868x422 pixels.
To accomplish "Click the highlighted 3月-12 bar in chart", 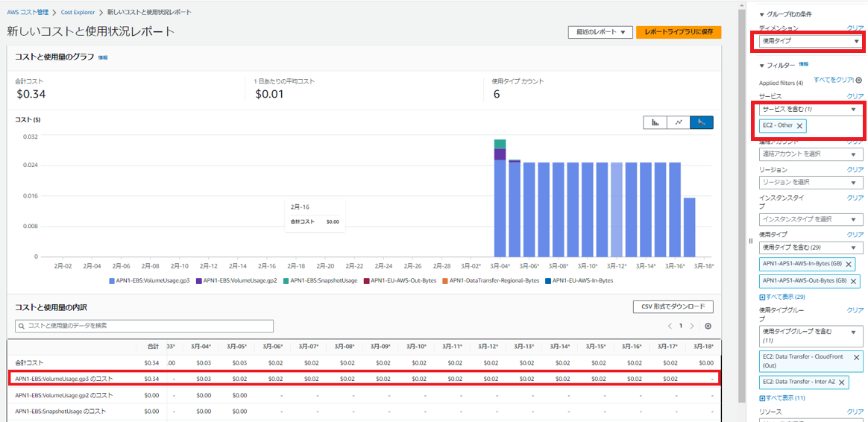I will click(x=617, y=210).
